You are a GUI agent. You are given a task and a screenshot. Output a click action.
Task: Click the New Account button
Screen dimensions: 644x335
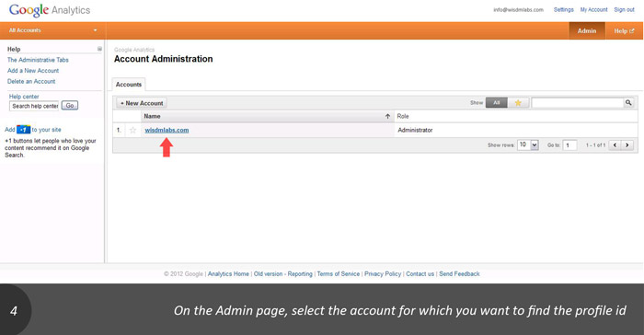tap(142, 103)
